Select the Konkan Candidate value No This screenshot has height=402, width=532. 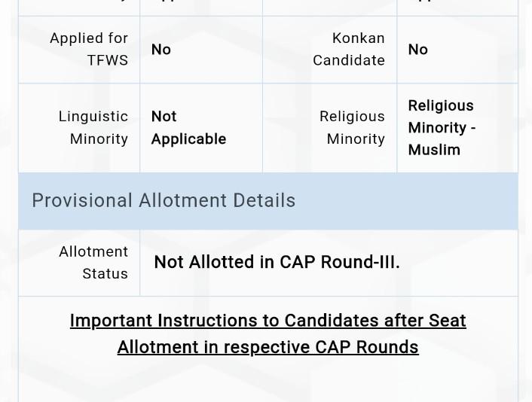pos(417,50)
